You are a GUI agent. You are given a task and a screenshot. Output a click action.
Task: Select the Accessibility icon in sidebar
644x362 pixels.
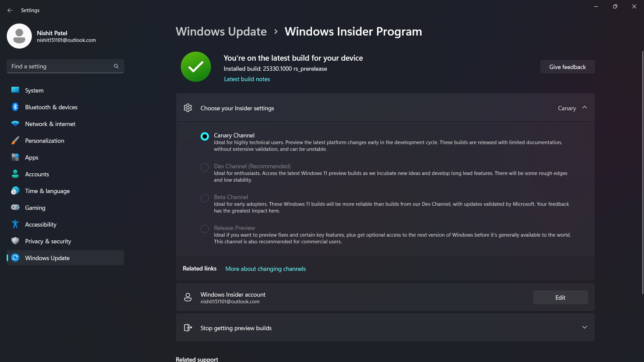pos(15,224)
